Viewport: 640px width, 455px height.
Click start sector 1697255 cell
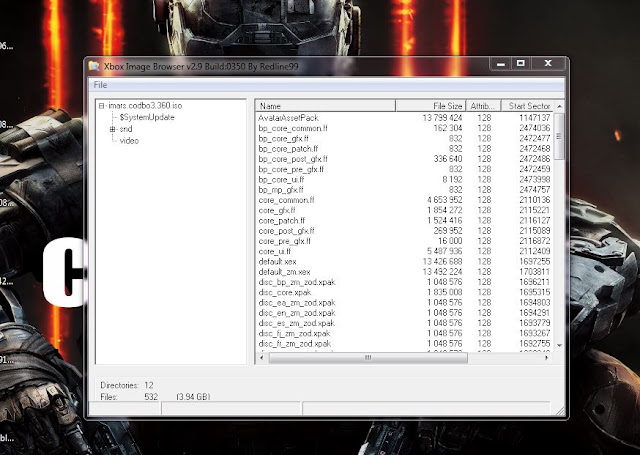point(535,262)
